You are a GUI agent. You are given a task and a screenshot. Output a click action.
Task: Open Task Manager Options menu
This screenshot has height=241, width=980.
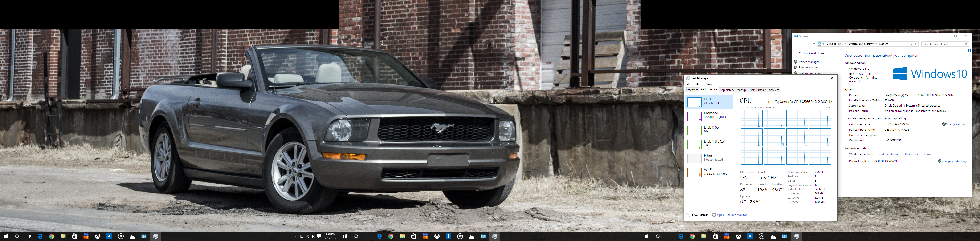[698, 84]
